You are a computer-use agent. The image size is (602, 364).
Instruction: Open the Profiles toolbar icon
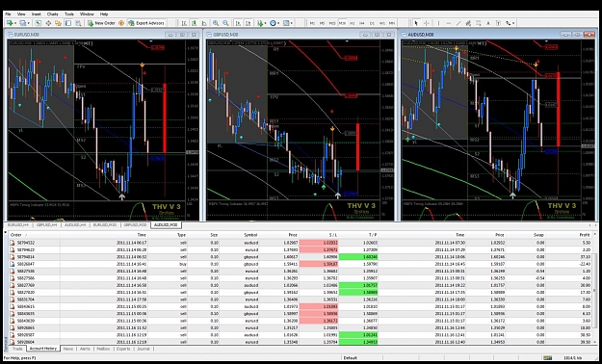(23, 23)
